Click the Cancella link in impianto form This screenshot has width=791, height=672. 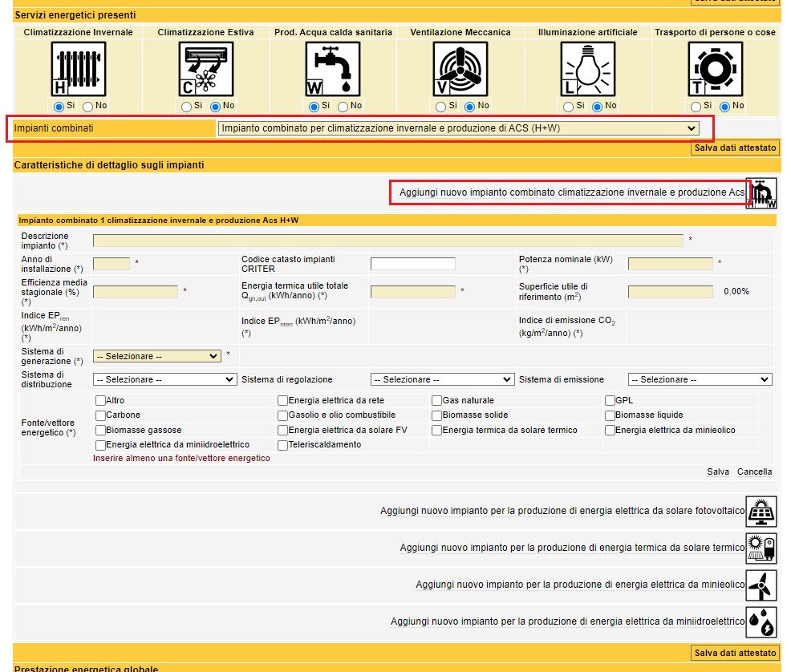click(x=754, y=472)
